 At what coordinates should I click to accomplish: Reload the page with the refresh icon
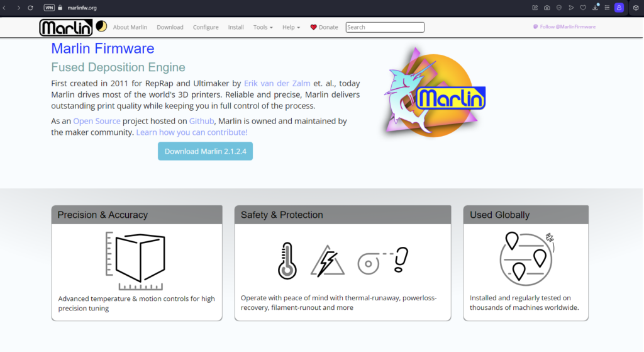tap(30, 8)
